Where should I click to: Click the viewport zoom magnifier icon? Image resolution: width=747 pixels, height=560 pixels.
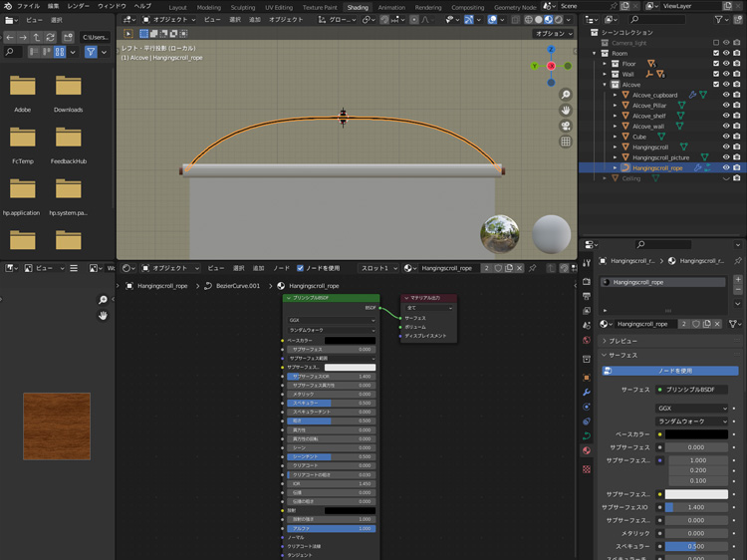click(566, 95)
